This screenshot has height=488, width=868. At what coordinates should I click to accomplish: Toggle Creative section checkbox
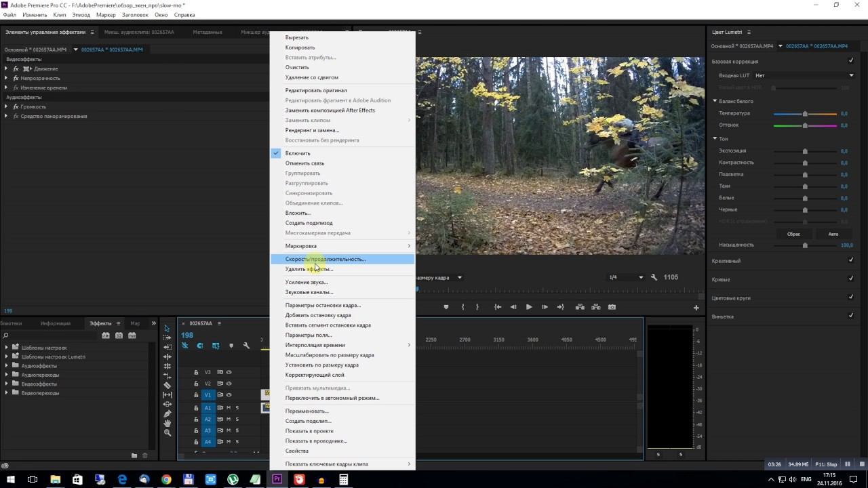(851, 260)
